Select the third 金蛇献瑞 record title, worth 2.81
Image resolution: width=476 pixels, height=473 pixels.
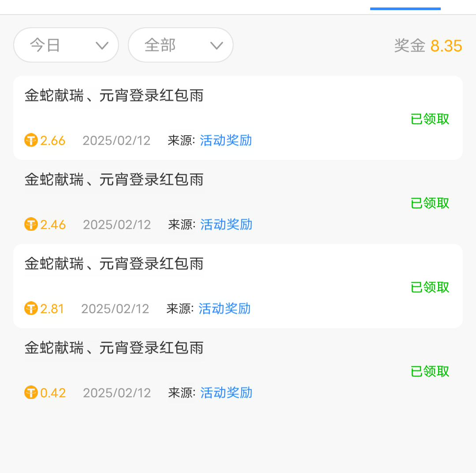point(114,264)
